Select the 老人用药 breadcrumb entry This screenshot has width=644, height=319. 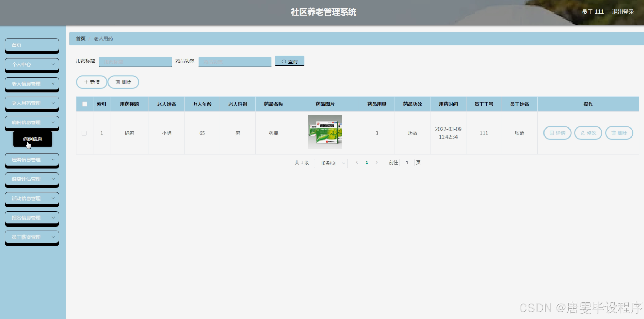click(103, 39)
